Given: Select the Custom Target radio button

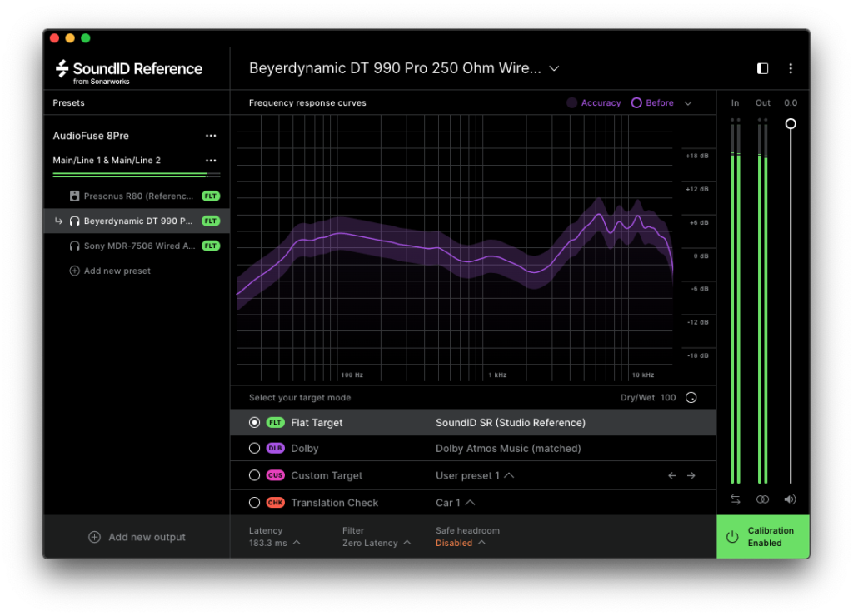Looking at the screenshot, I should pos(255,475).
